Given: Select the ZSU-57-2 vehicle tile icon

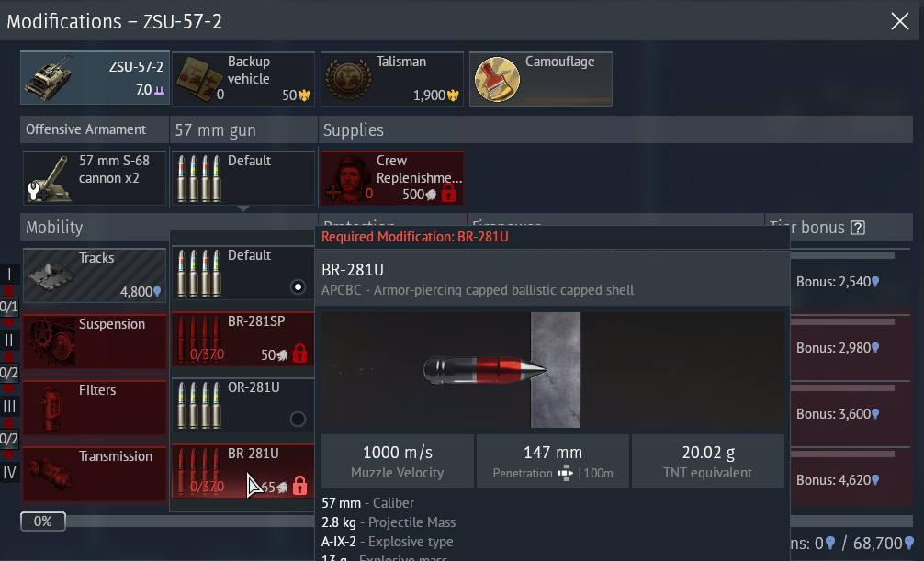Looking at the screenshot, I should point(49,79).
